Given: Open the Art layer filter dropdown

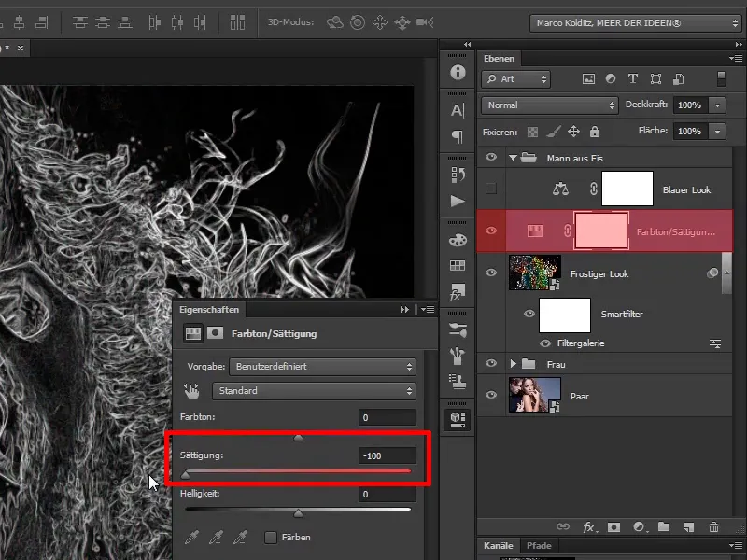Looking at the screenshot, I should [516, 79].
